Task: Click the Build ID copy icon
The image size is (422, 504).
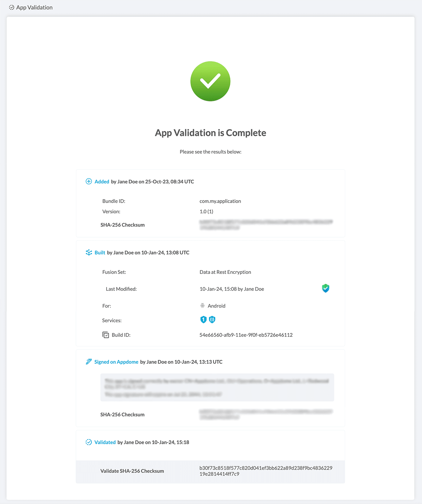Action: [105, 335]
